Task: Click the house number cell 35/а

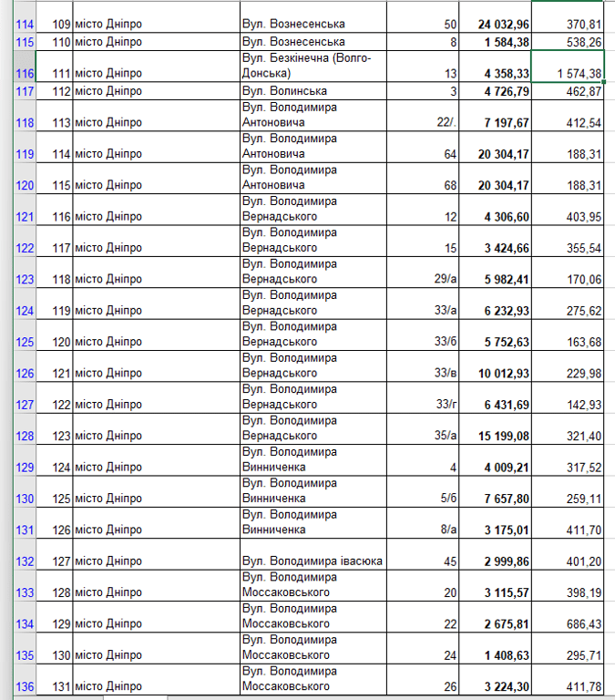Action: (424, 437)
